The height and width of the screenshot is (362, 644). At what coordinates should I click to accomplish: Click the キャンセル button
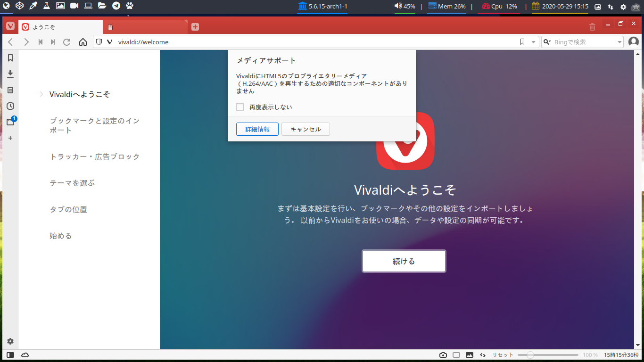point(305,129)
